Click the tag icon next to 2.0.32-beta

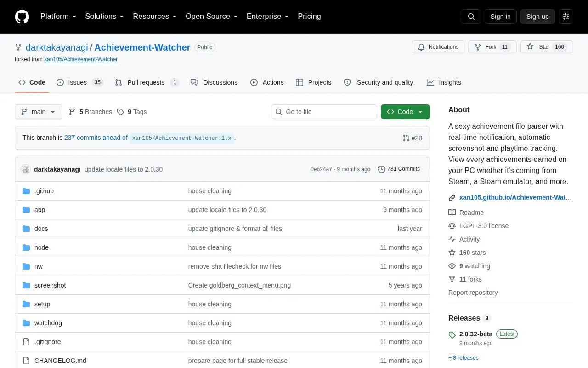pyautogui.click(x=452, y=335)
